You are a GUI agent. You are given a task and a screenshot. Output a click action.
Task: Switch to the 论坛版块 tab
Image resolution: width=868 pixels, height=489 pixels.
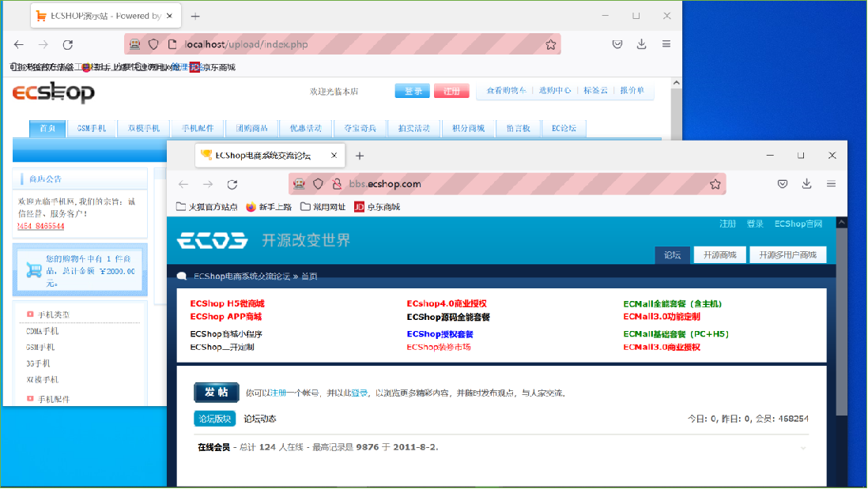tap(215, 419)
